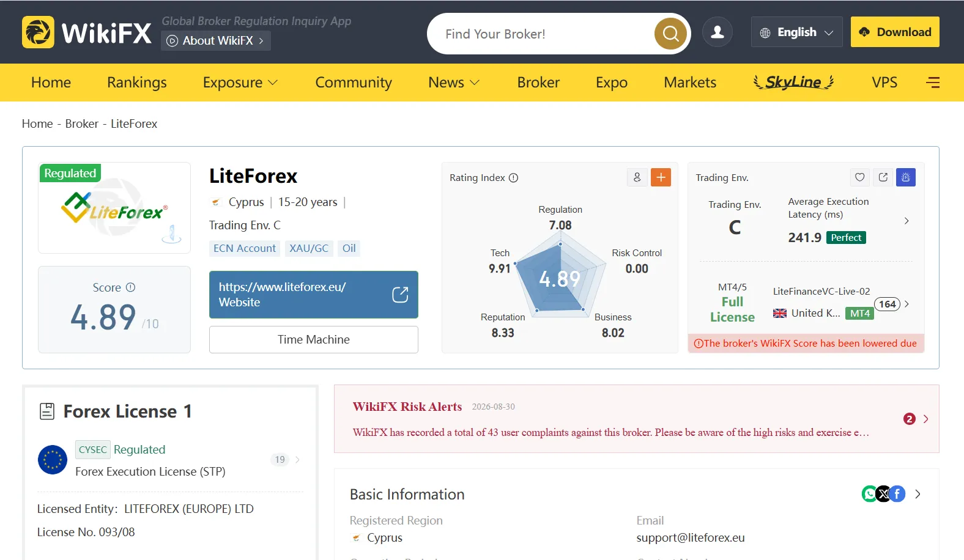Click the WikiFX logo
Viewport: 964px width, 560px height.
coord(87,32)
